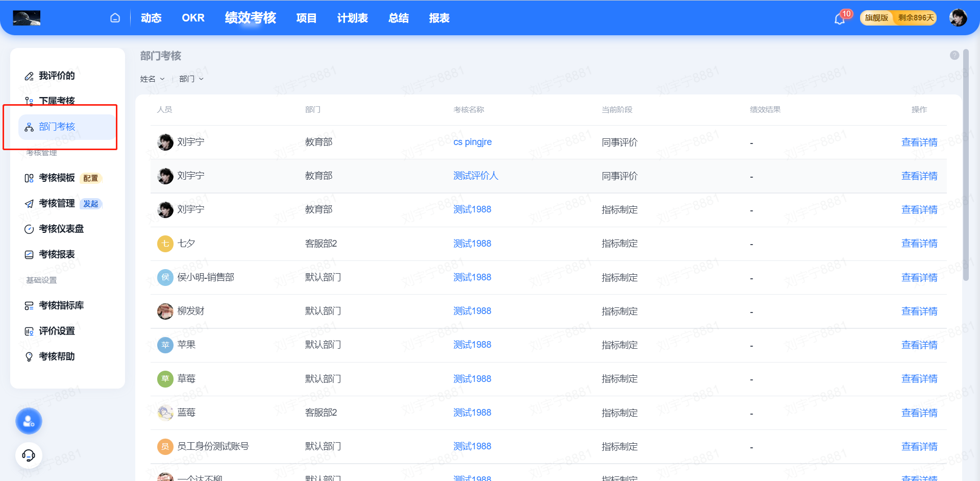
Task: Click the 考核报表 chart icon
Action: coord(29,255)
